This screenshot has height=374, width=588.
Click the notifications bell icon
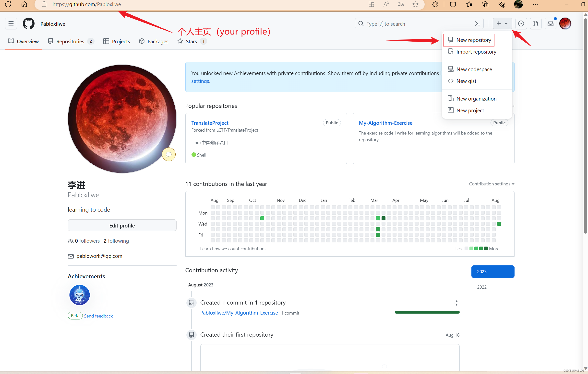tap(550, 23)
